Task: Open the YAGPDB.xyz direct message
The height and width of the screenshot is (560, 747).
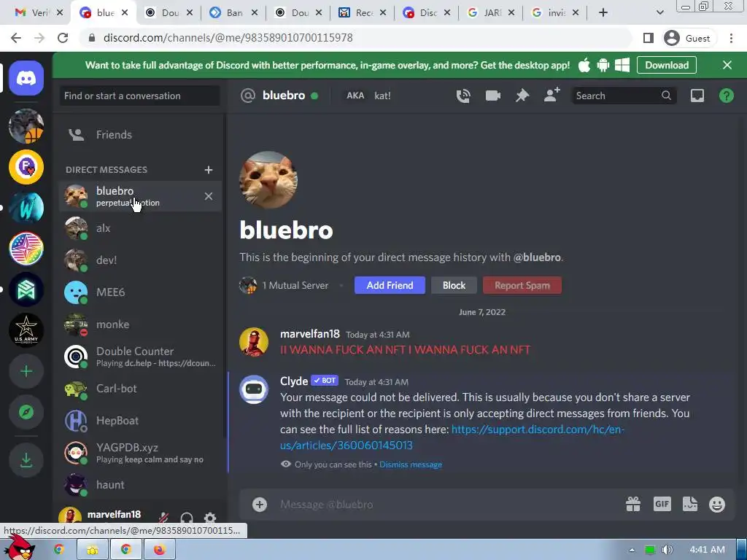Action: [x=141, y=453]
